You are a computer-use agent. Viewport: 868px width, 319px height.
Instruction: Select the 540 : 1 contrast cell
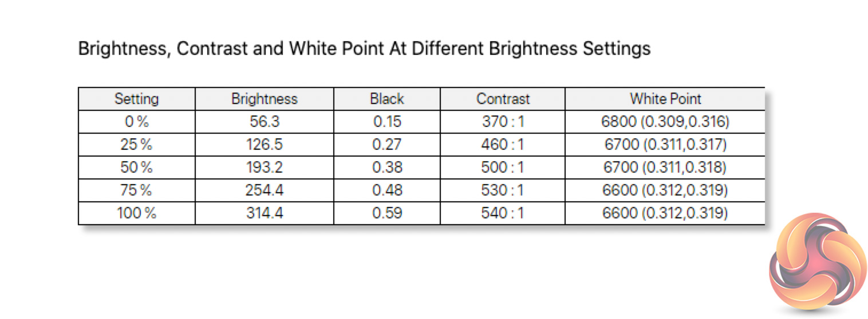coord(503,213)
